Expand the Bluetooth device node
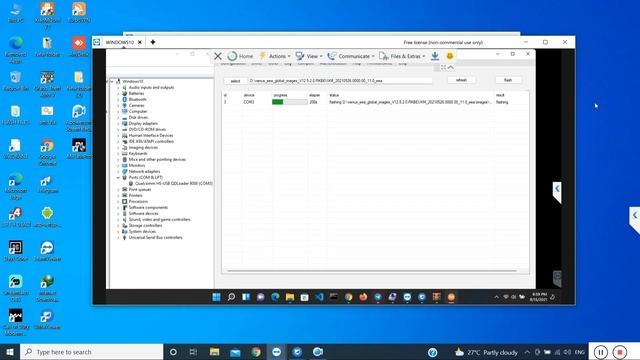The width and height of the screenshot is (640, 360). click(119, 100)
